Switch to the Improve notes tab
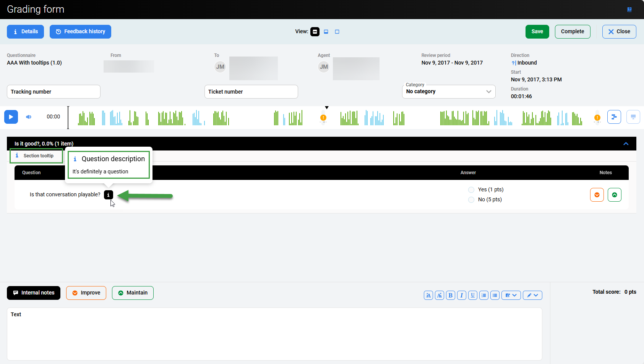The image size is (644, 364). click(86, 293)
